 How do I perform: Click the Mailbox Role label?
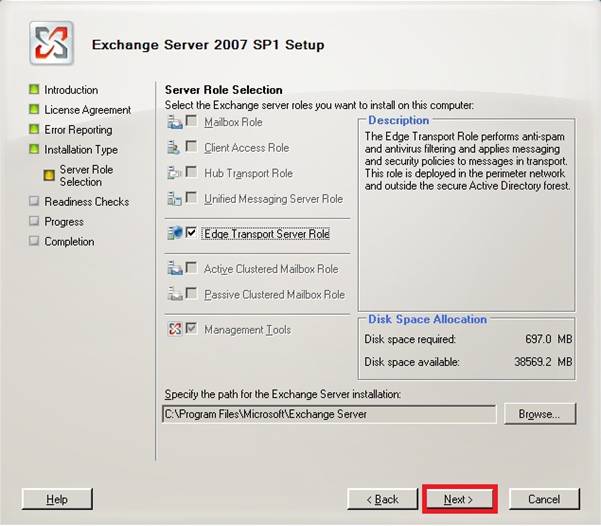(x=233, y=122)
